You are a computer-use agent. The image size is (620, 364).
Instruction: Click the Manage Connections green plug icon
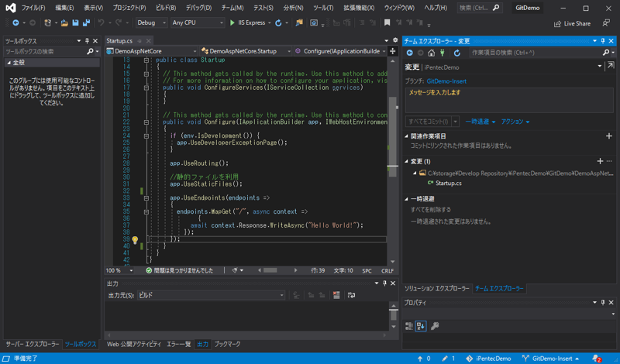(443, 53)
